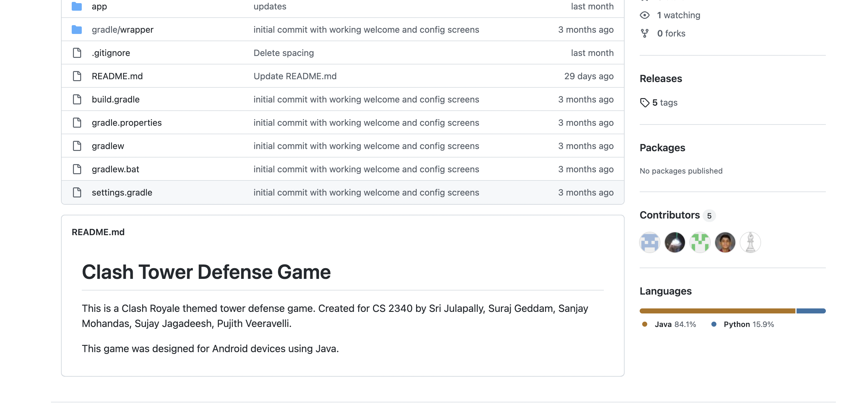The image size is (868, 415).
Task: Open the README.md file link
Action: coord(117,76)
